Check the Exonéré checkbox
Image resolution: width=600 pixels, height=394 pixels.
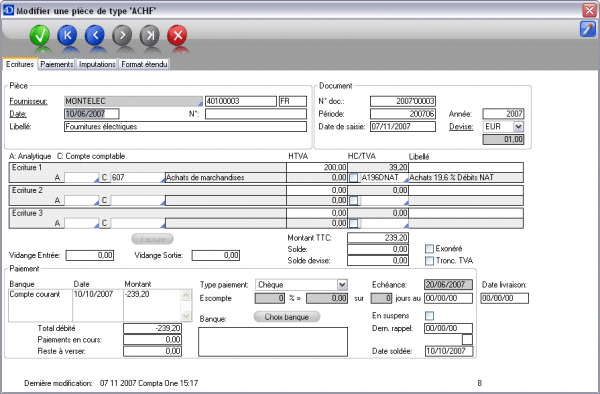tap(429, 249)
